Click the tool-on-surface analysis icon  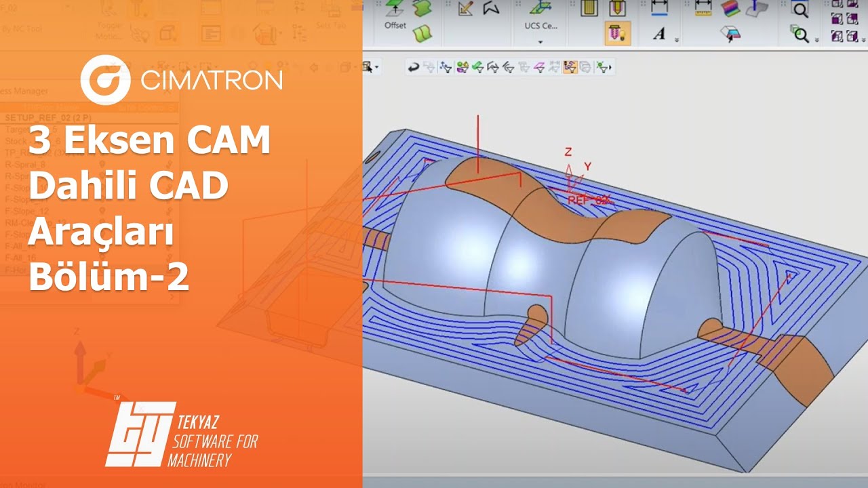coord(757,8)
